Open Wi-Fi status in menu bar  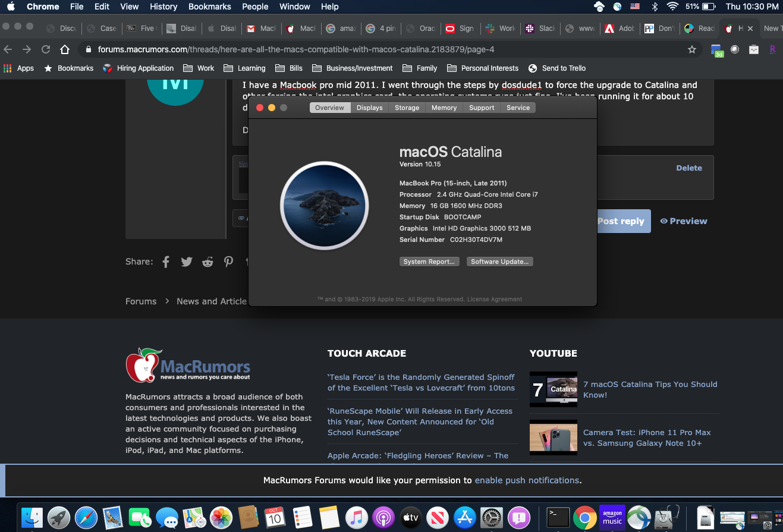click(672, 7)
